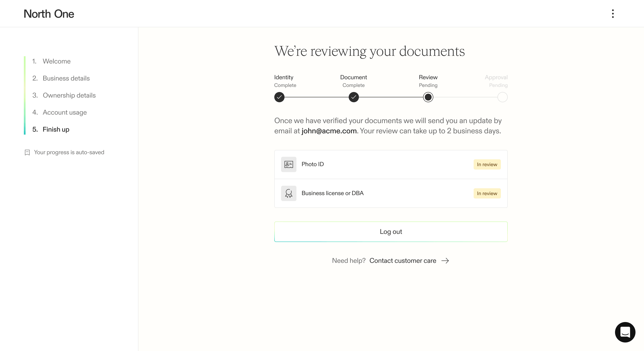Click the North One logo
644x351 pixels.
pyautogui.click(x=49, y=14)
